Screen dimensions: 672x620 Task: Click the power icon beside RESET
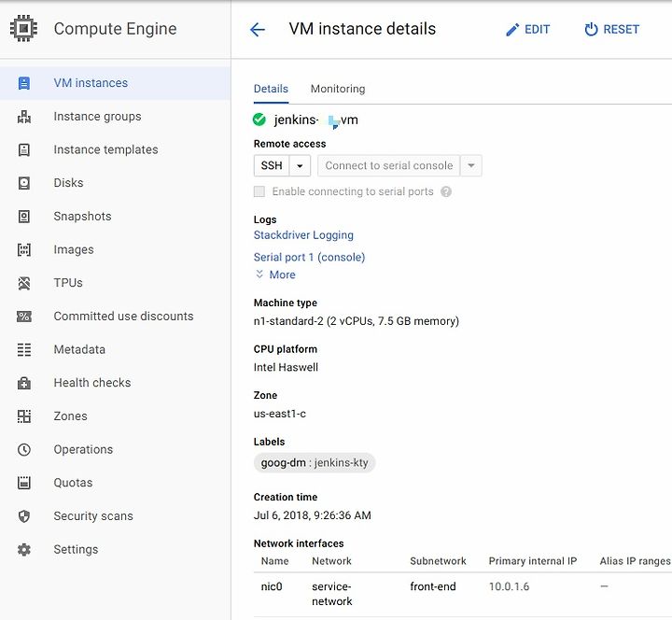(591, 29)
